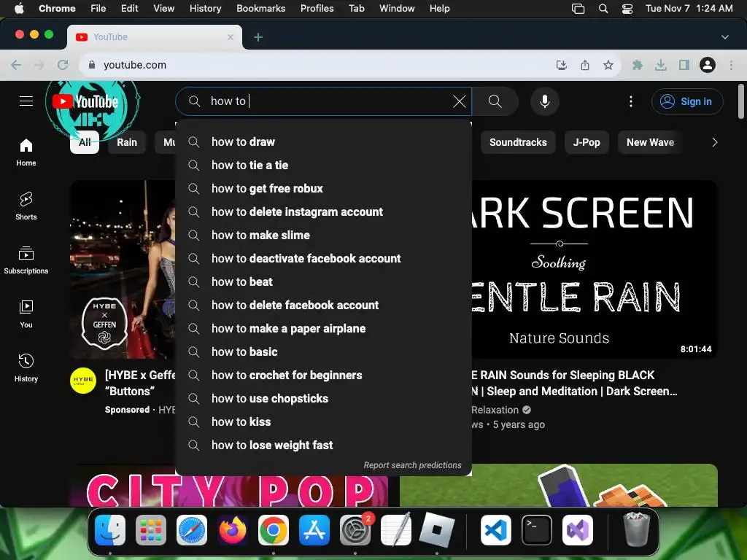
Task: Select the New Wave filter chip
Action: tap(650, 142)
